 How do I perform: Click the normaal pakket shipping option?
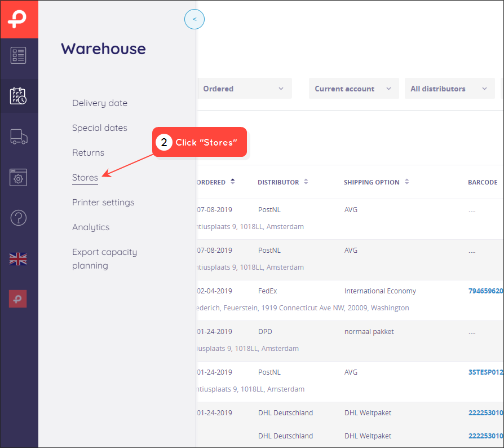click(x=369, y=332)
